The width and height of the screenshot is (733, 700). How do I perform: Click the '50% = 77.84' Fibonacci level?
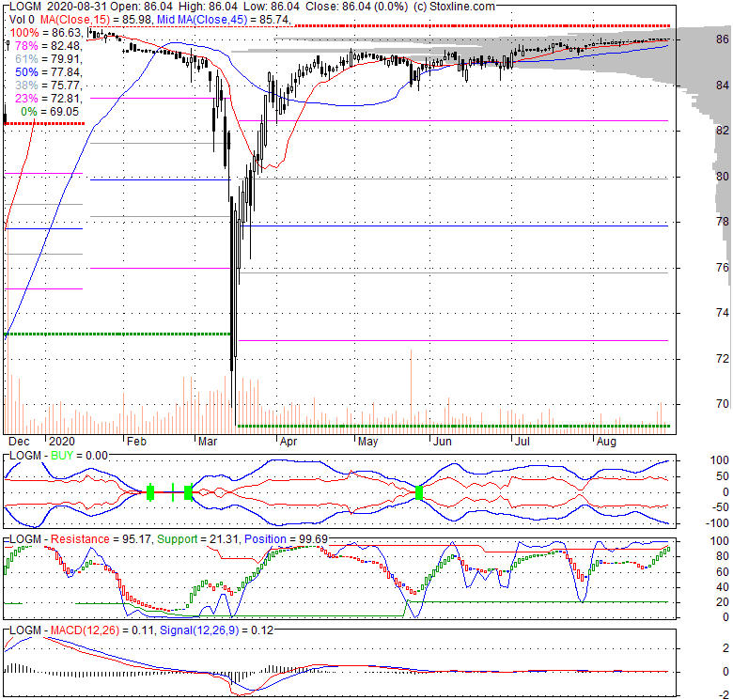pos(49,72)
